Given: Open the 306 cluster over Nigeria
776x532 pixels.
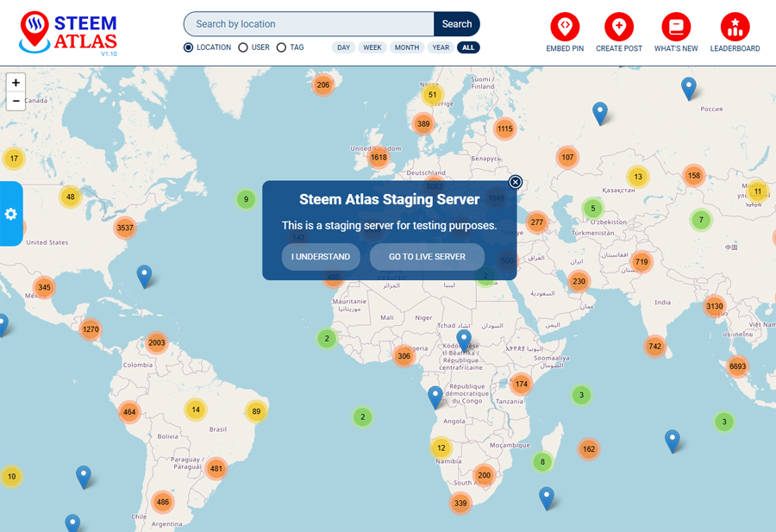Looking at the screenshot, I should click(404, 356).
